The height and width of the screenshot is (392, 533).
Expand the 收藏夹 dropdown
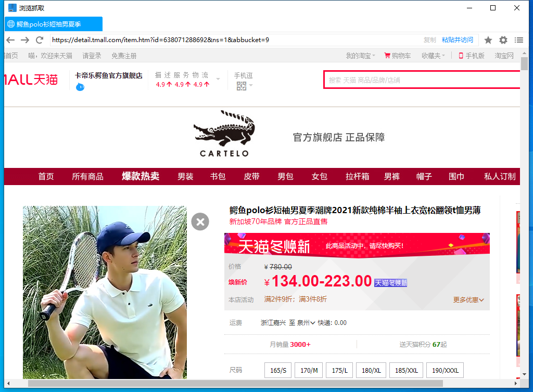point(433,56)
